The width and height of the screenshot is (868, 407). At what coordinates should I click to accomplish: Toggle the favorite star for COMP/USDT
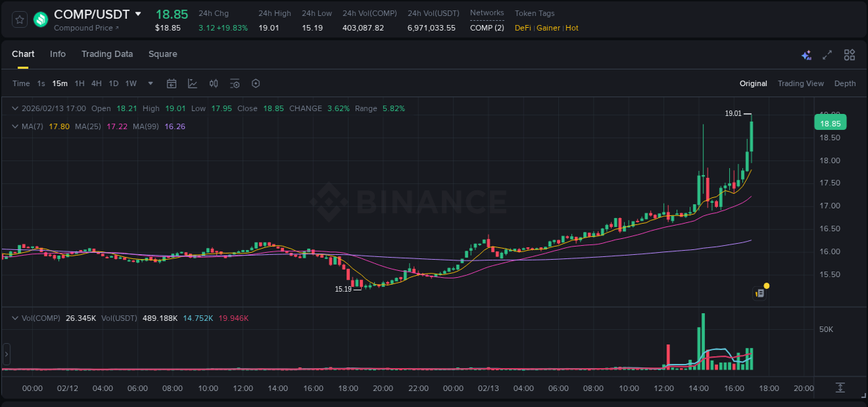pyautogui.click(x=19, y=19)
